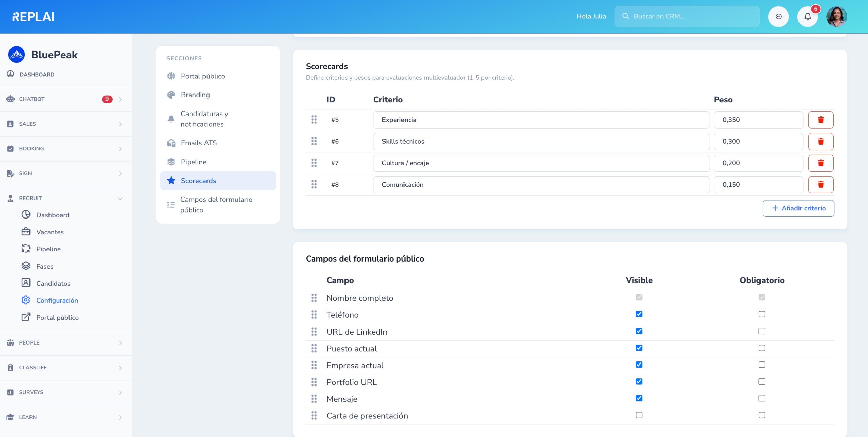Click the Buscar en CRM search field
The width and height of the screenshot is (868, 437).
coord(687,16)
